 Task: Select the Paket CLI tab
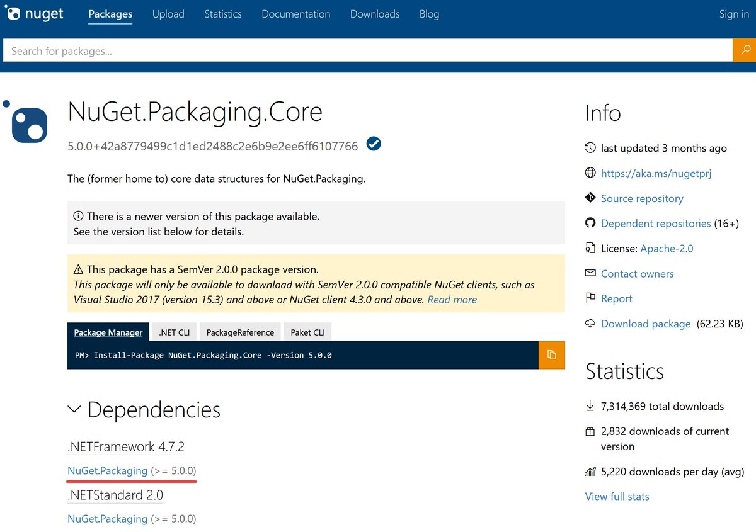[x=308, y=332]
